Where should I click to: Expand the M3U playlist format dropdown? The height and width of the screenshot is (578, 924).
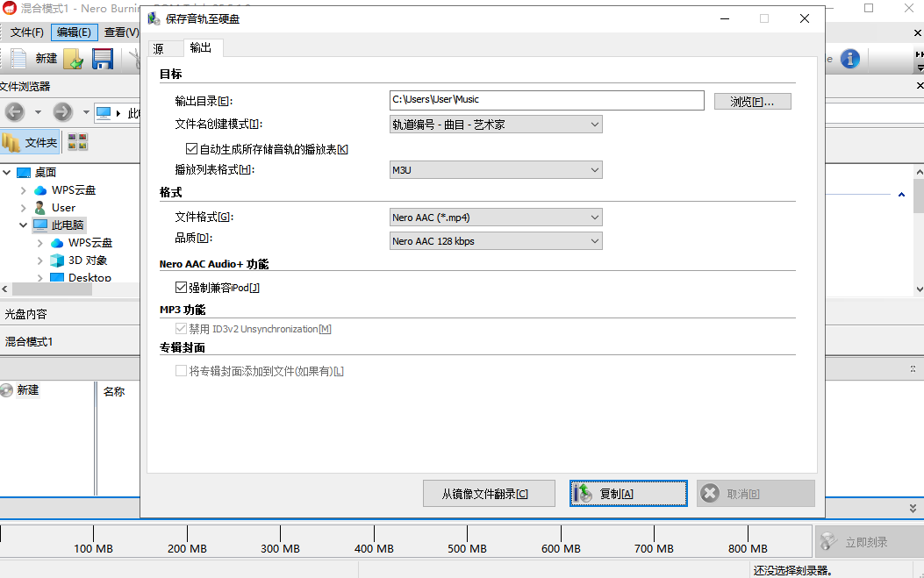pyautogui.click(x=496, y=170)
